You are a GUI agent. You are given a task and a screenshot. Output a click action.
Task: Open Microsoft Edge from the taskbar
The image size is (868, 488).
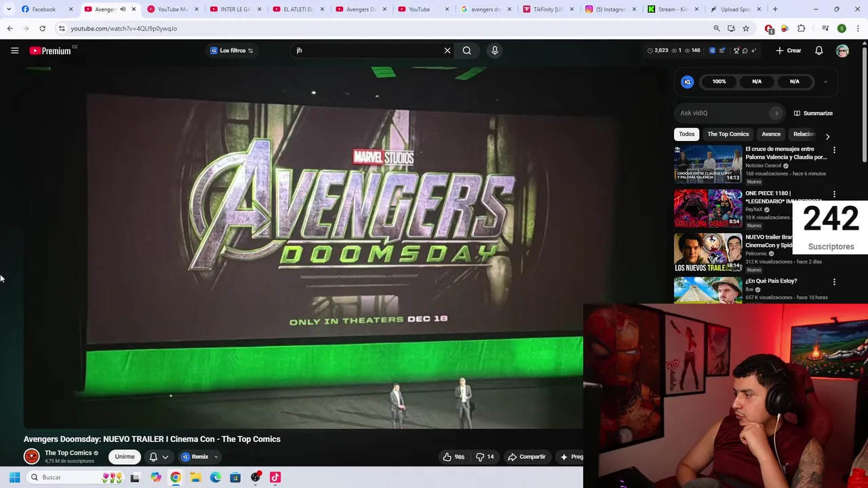[216, 477]
